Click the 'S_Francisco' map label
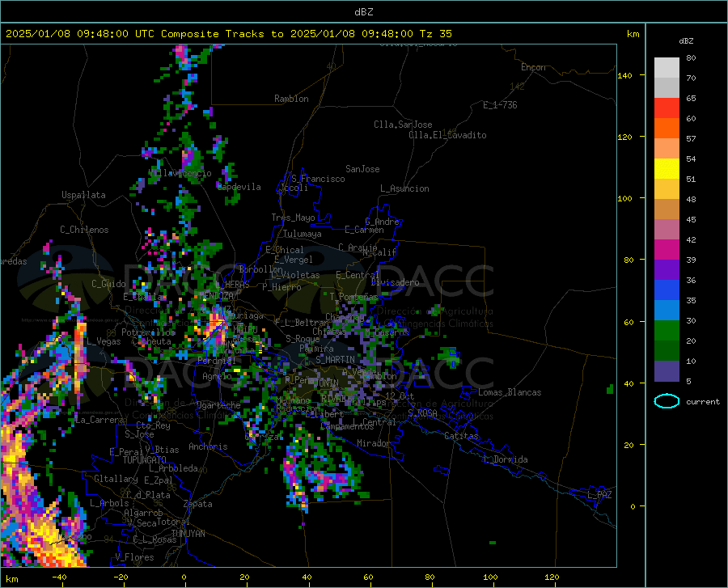The width and height of the screenshot is (728, 588). tap(318, 179)
